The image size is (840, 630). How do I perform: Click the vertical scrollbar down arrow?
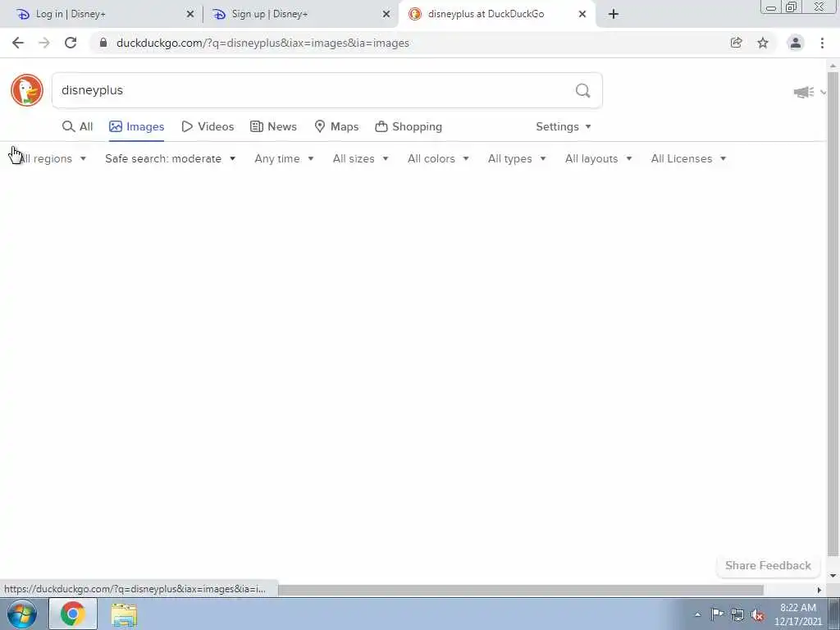833,576
